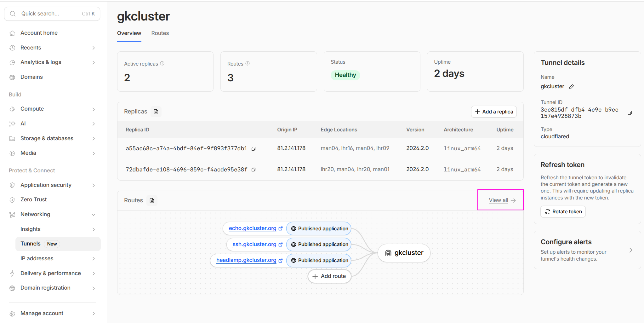The height and width of the screenshot is (323, 644).
Task: Collapse the Networking sidebar section
Action: pos(94,215)
